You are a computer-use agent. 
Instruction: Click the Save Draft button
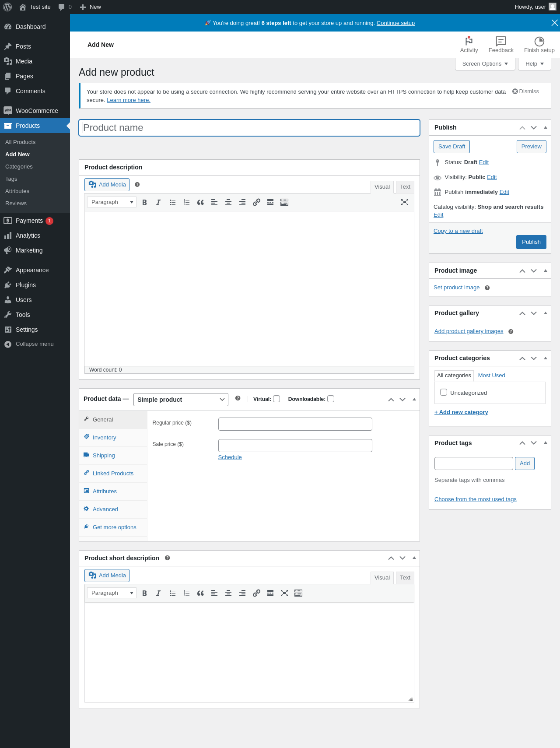451,147
